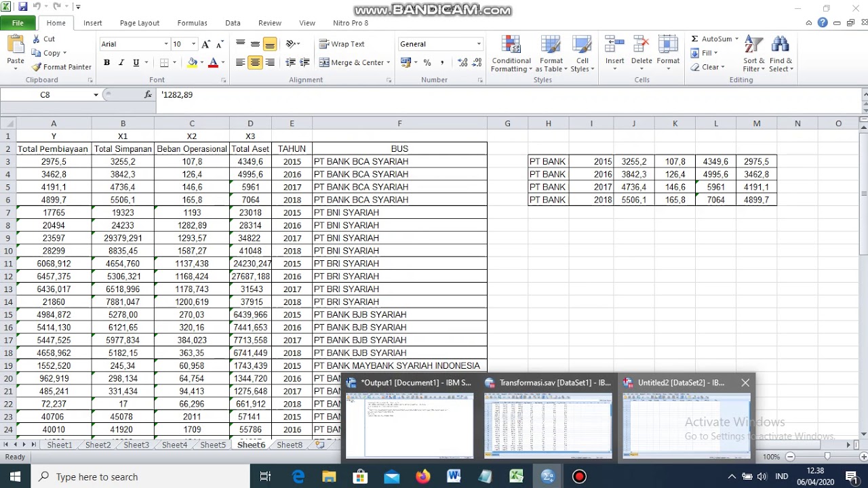Click Merge & Center button
The width and height of the screenshot is (868, 488).
[x=351, y=62]
